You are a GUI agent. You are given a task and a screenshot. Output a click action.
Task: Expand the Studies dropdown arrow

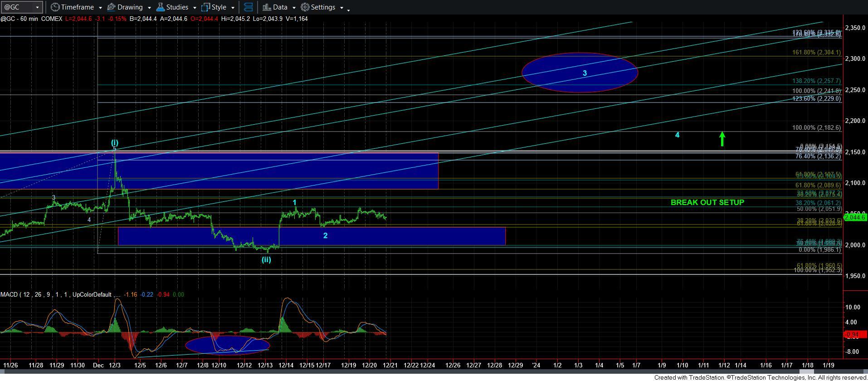point(195,8)
